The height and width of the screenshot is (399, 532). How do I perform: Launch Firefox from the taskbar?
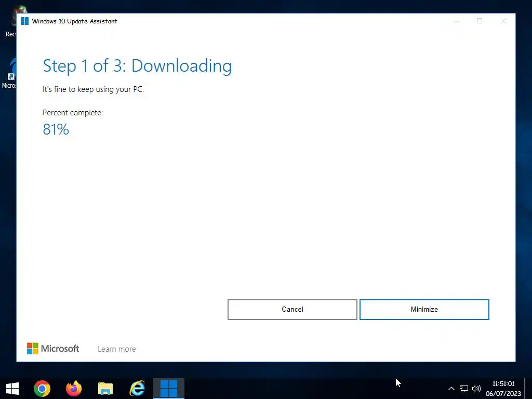pyautogui.click(x=74, y=389)
